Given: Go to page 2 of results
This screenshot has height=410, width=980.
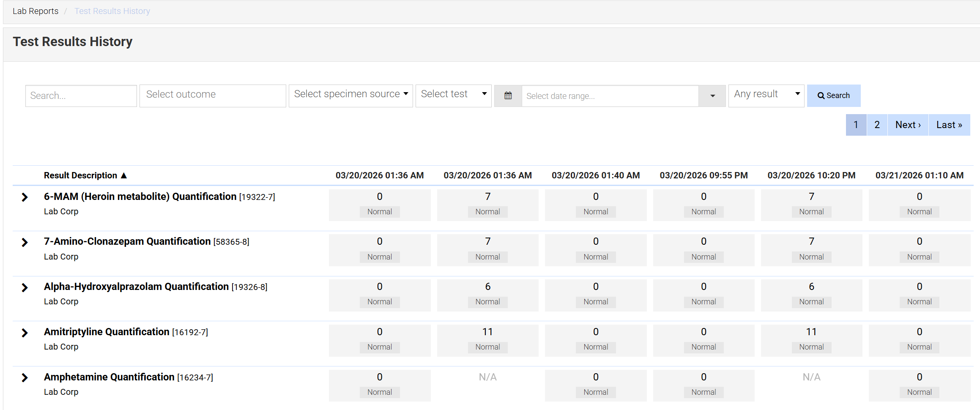Looking at the screenshot, I should pyautogui.click(x=877, y=125).
